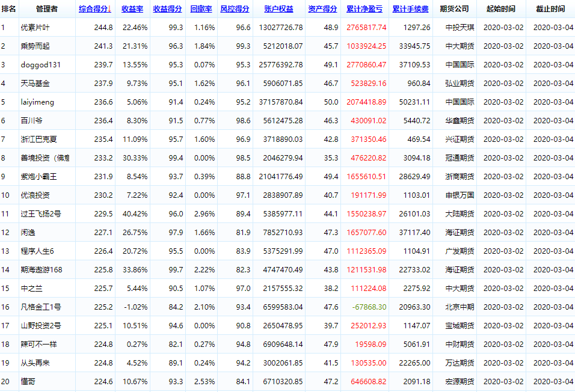The width and height of the screenshot is (575, 392).
Task: Click the 排名 column header
Action: point(8,9)
